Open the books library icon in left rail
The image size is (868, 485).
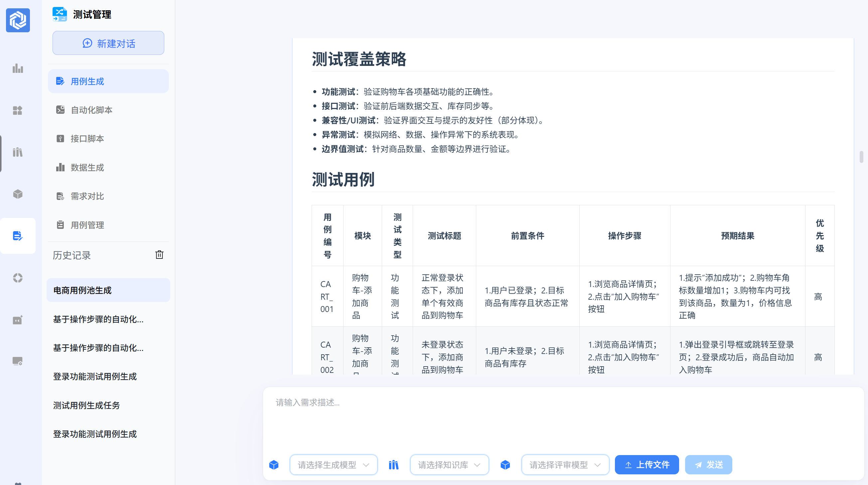click(18, 152)
